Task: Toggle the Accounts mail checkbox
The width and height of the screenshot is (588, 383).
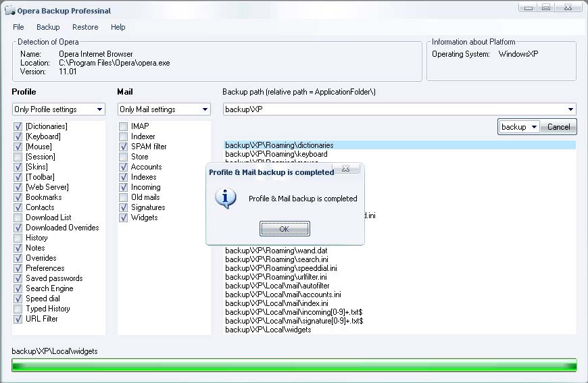Action: 124,167
